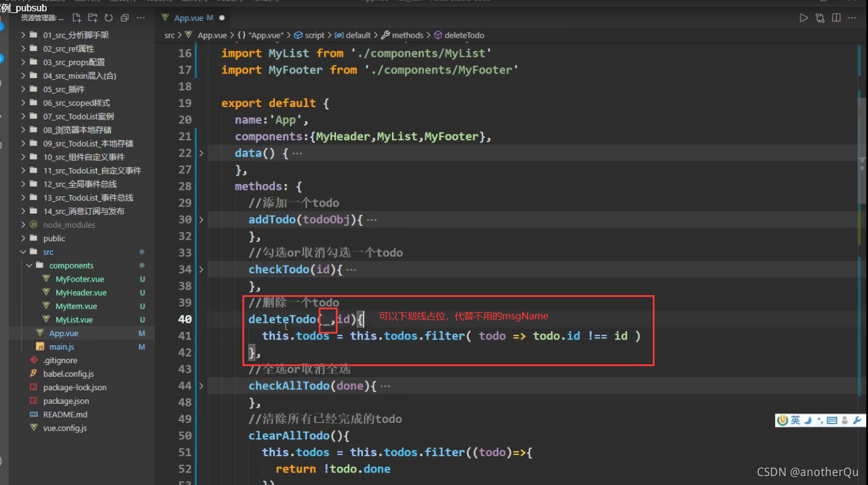
Task: Collapse the components folder chevron
Action: 30,266
